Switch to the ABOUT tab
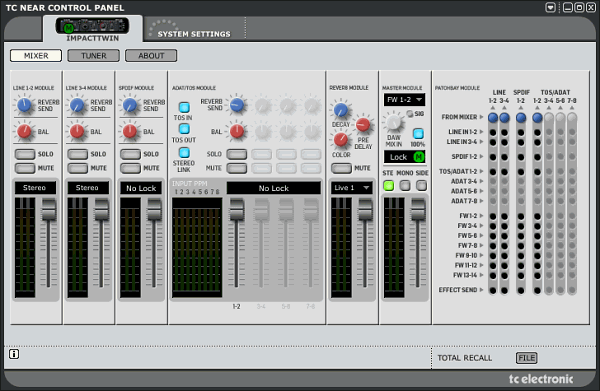This screenshot has width=600, height=391. (x=151, y=55)
